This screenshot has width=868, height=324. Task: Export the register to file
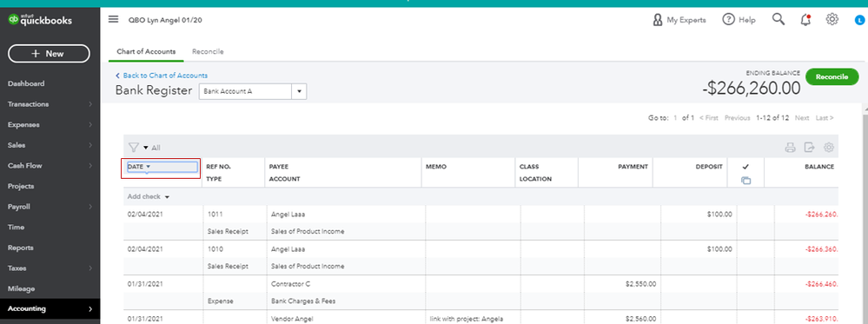point(809,148)
